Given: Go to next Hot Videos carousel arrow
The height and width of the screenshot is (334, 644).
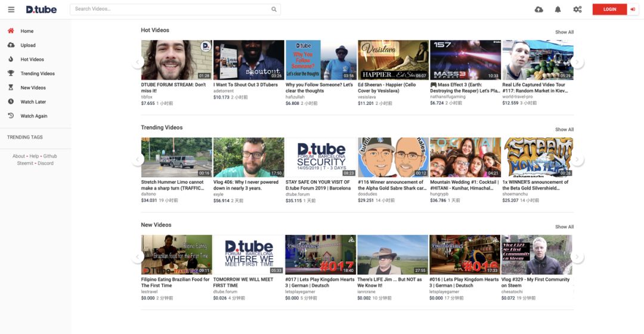Looking at the screenshot, I should click(577, 62).
